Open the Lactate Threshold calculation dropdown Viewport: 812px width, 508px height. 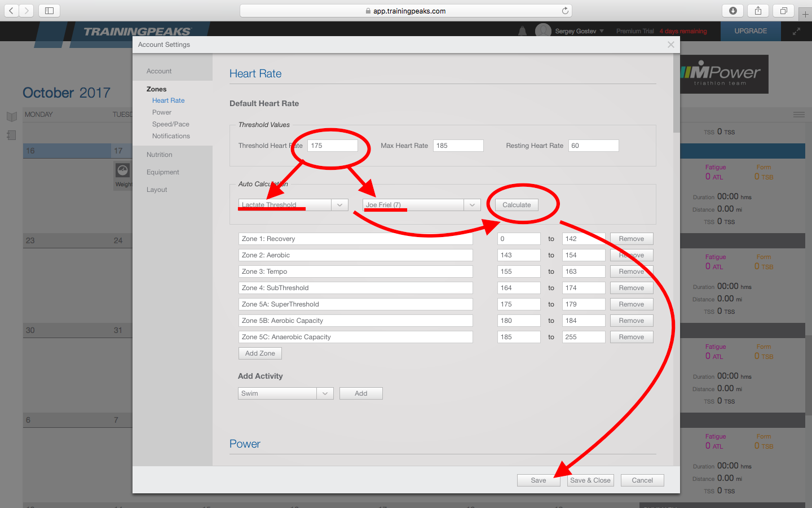pos(293,205)
